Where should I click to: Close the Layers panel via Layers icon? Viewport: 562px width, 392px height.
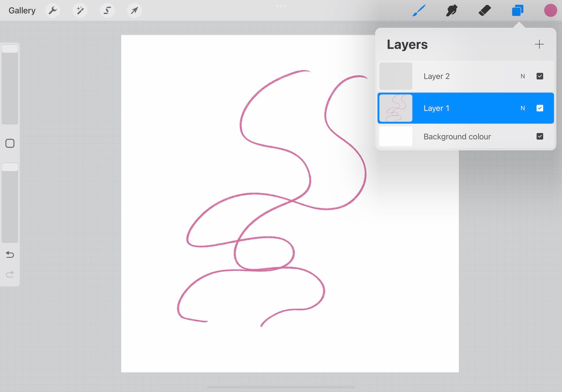[x=518, y=11]
